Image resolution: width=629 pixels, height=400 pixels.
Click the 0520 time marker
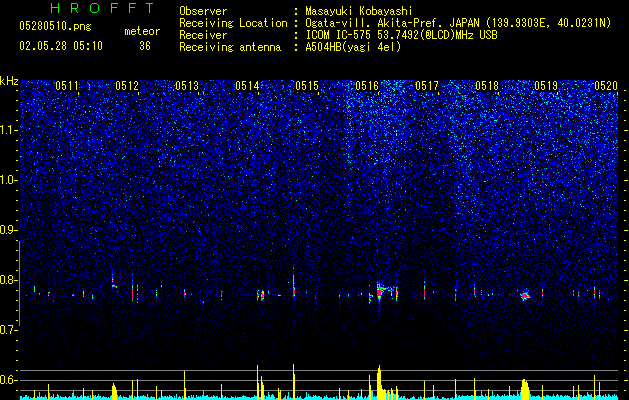pyautogui.click(x=606, y=86)
